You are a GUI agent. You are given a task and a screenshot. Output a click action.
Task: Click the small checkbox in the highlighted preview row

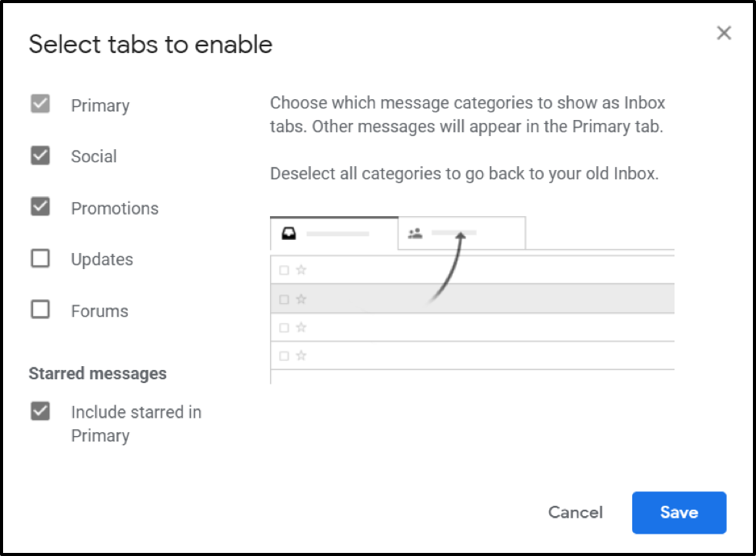pos(284,299)
